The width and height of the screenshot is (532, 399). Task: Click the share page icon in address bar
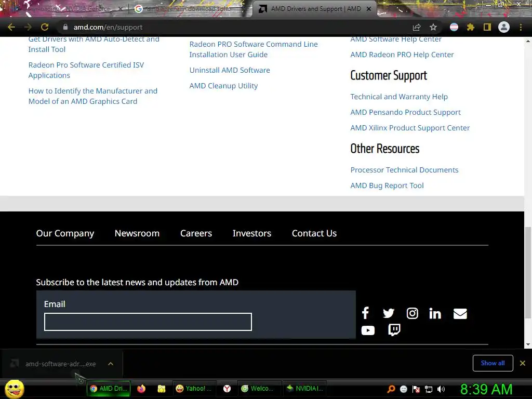coord(417,27)
